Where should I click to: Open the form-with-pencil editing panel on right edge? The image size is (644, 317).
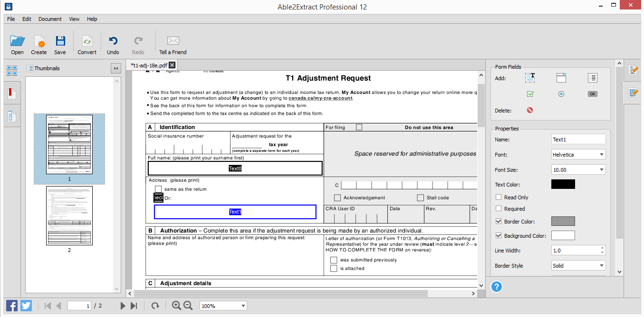[633, 93]
